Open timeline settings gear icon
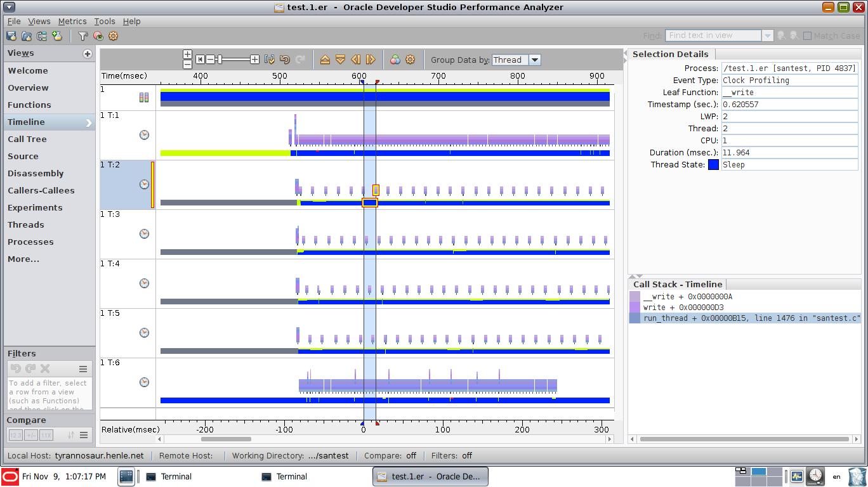The image size is (868, 487). click(411, 60)
